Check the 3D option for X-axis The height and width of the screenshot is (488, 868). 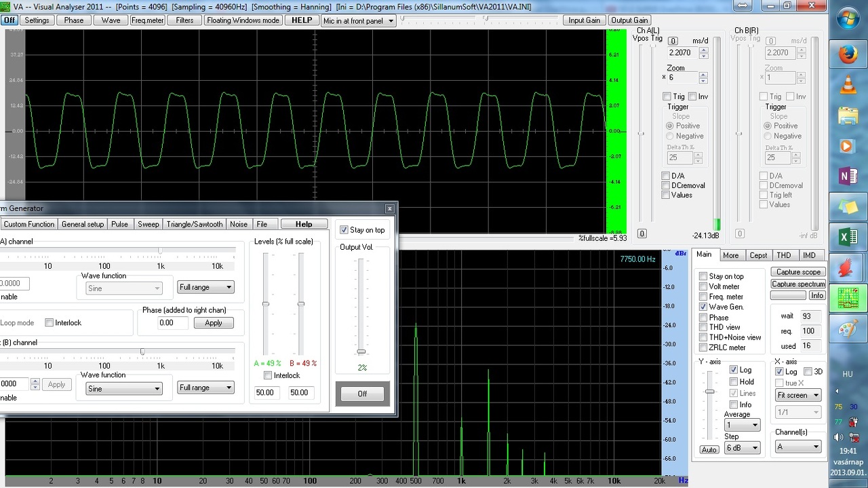pyautogui.click(x=808, y=372)
